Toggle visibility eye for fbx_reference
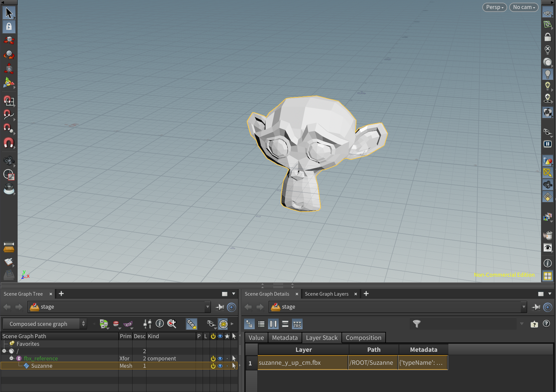 (x=220, y=358)
